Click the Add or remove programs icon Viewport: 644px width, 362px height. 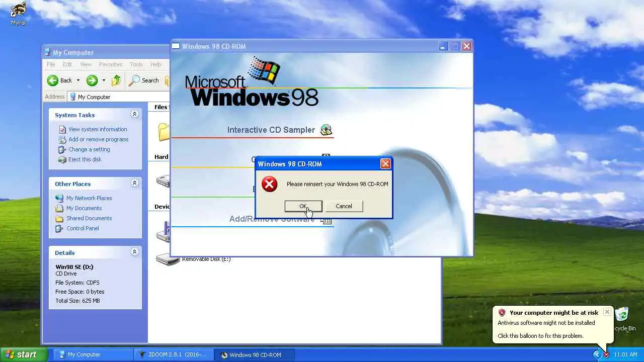point(62,139)
